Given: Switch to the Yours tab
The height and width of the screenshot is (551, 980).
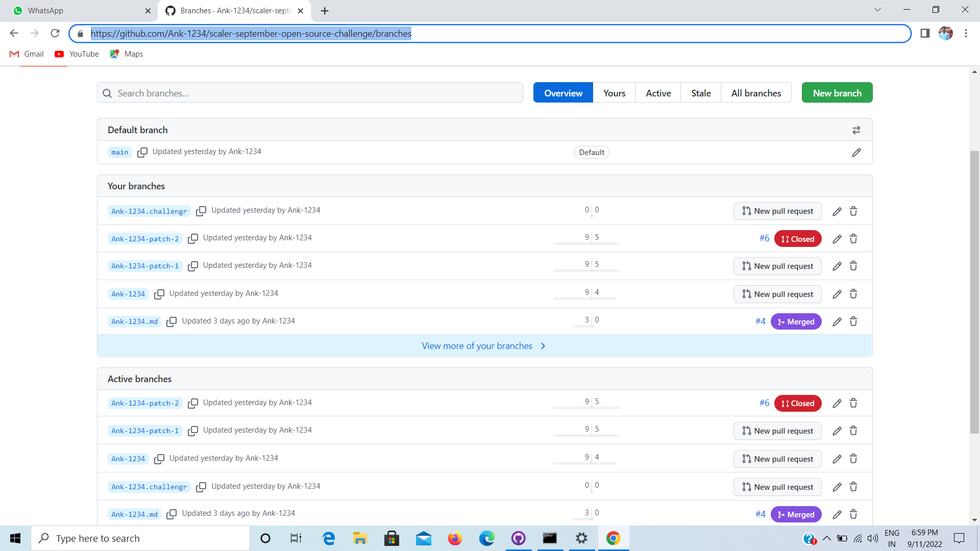Looking at the screenshot, I should 614,93.
